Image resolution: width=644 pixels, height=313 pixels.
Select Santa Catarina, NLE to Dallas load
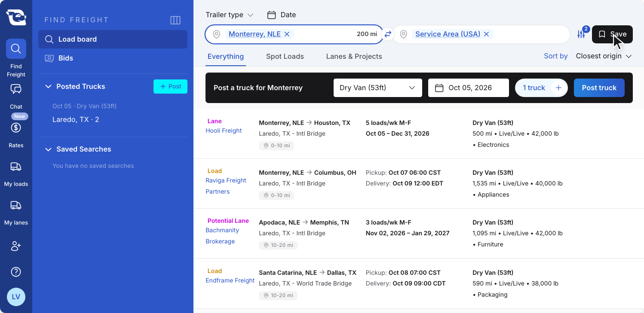coord(307,273)
